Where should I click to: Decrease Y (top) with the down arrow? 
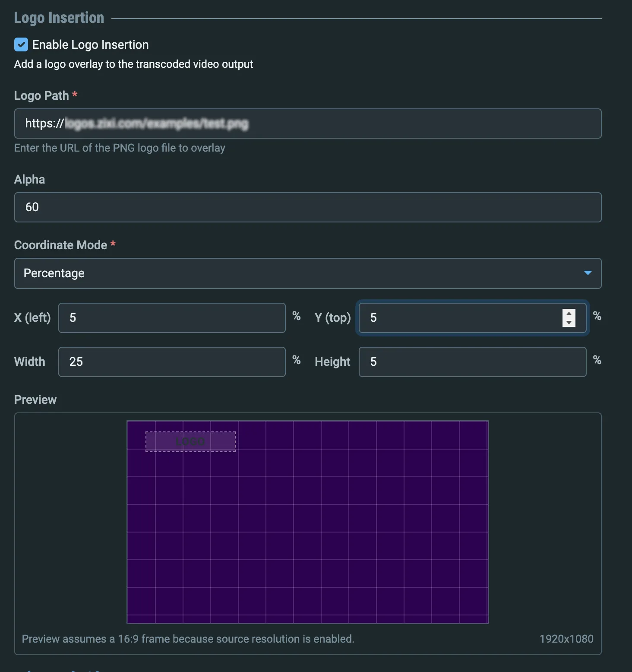click(x=569, y=323)
